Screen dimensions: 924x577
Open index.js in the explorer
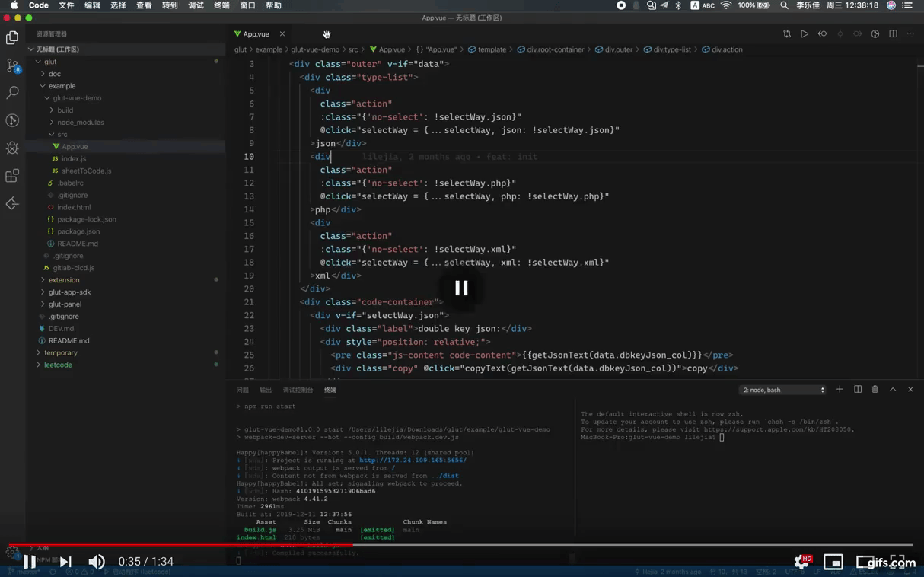[x=126, y=158]
